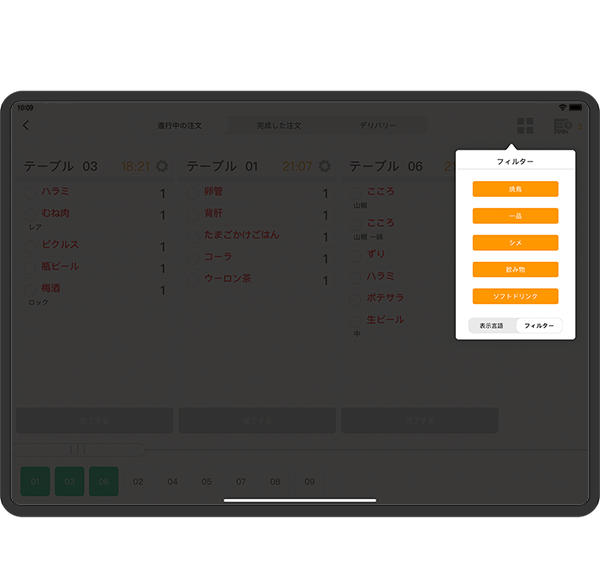Image resolution: width=600 pixels, height=569 pixels.
Task: Toggle the 飲み物 filter button
Action: pos(515,269)
